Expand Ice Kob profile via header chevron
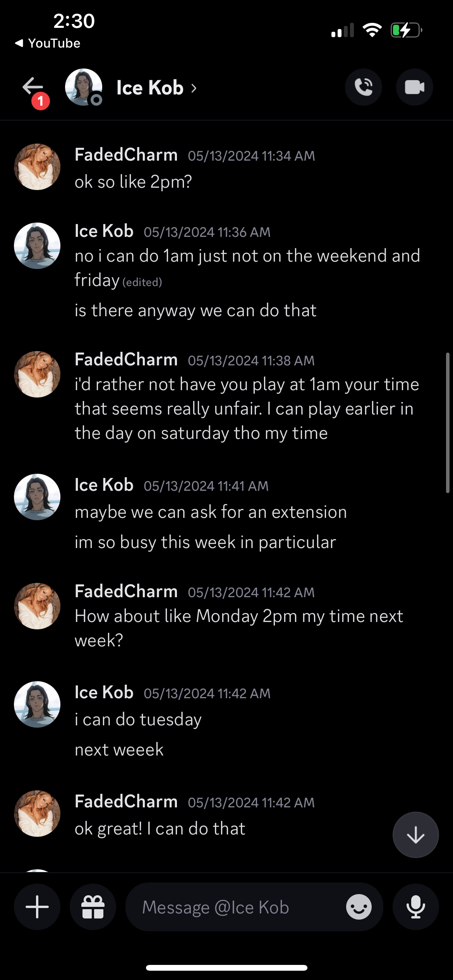The width and height of the screenshot is (453, 980). (194, 88)
